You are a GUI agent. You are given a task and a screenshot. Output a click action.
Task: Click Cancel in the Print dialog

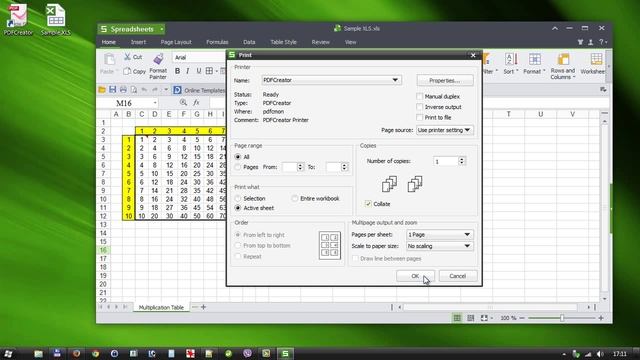pyautogui.click(x=458, y=276)
